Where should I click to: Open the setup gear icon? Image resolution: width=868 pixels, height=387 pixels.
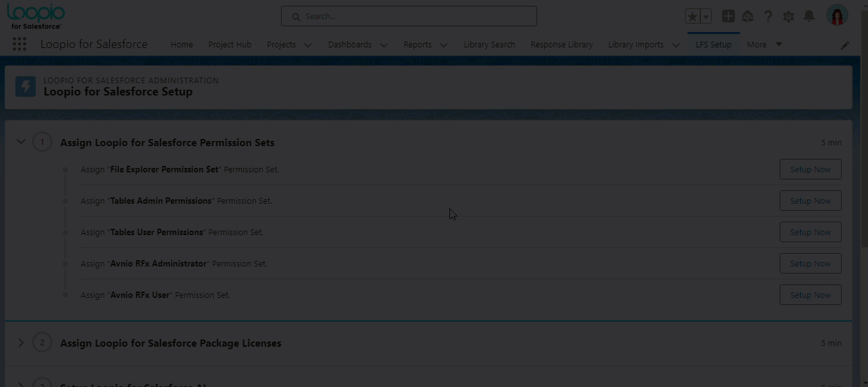click(x=789, y=17)
